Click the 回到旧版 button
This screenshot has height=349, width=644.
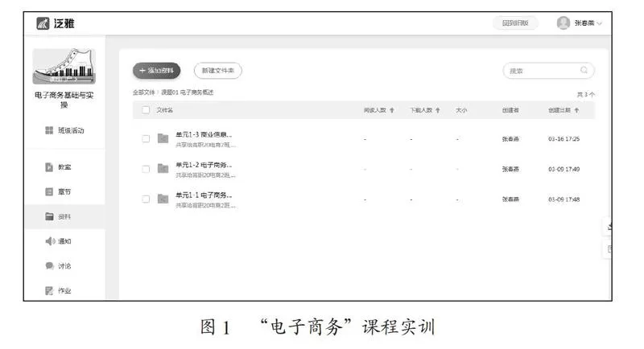515,23
